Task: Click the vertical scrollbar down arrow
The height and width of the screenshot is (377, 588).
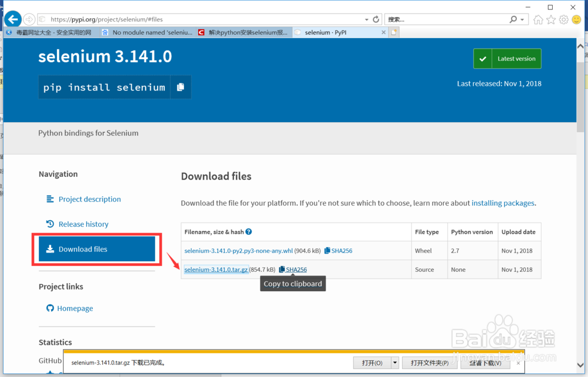Action: (580, 365)
